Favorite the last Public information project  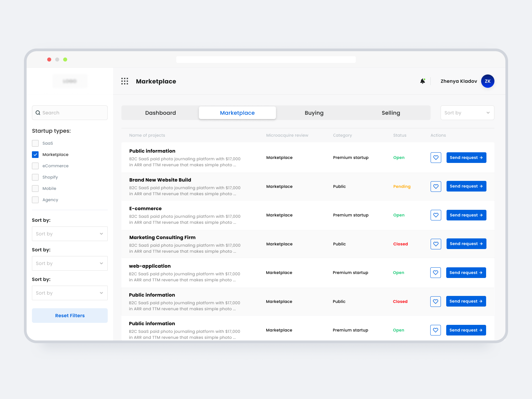click(436, 330)
